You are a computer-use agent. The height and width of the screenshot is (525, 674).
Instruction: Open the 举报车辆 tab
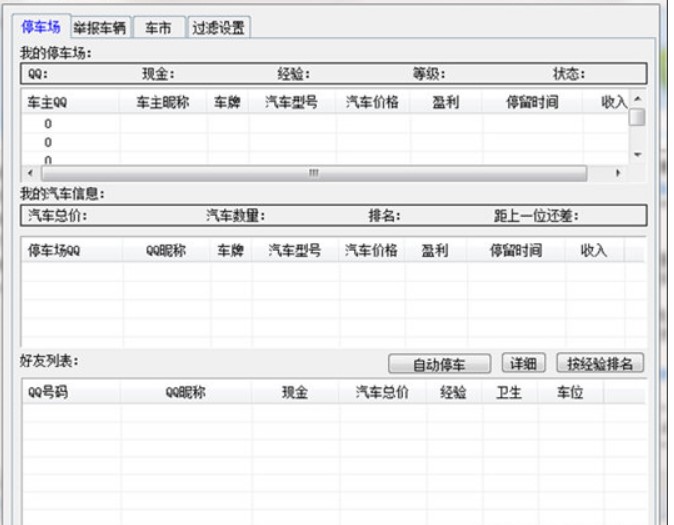[100, 28]
